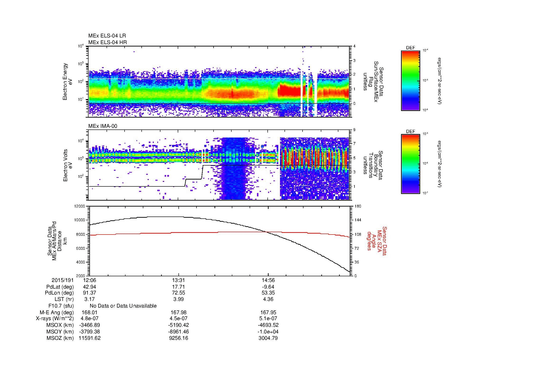Click the MSOY value -1.0e+04
555x392 pixels.
pos(268,332)
